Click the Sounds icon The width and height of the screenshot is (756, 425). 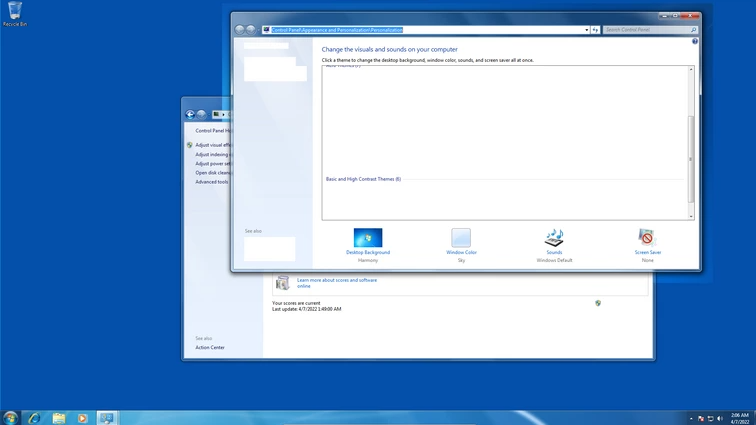[x=554, y=237]
